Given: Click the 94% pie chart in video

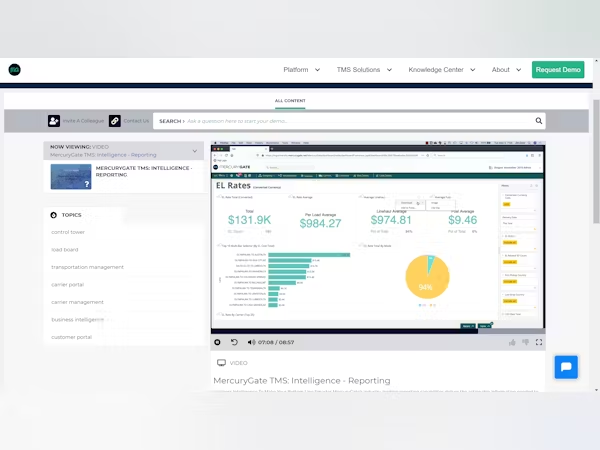Looking at the screenshot, I should tap(427, 277).
